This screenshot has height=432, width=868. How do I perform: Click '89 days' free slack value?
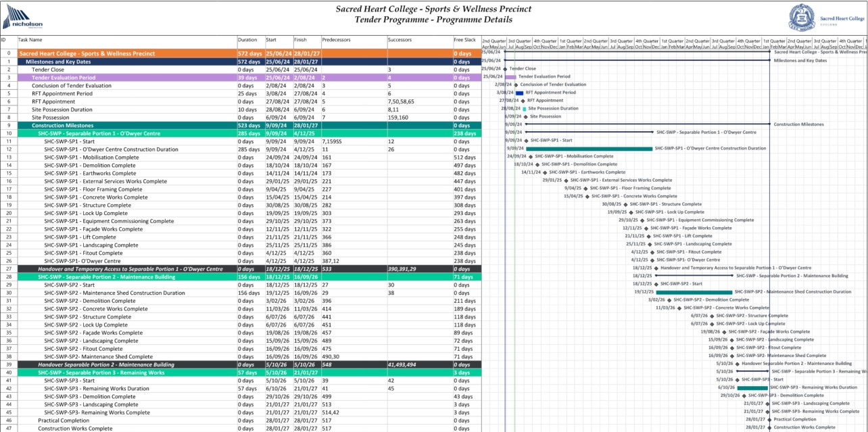tap(463, 333)
